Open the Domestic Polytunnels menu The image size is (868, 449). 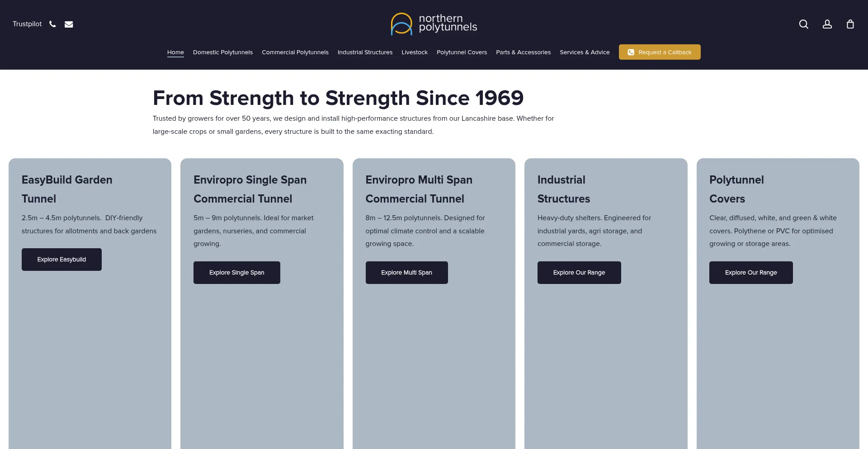pyautogui.click(x=223, y=52)
